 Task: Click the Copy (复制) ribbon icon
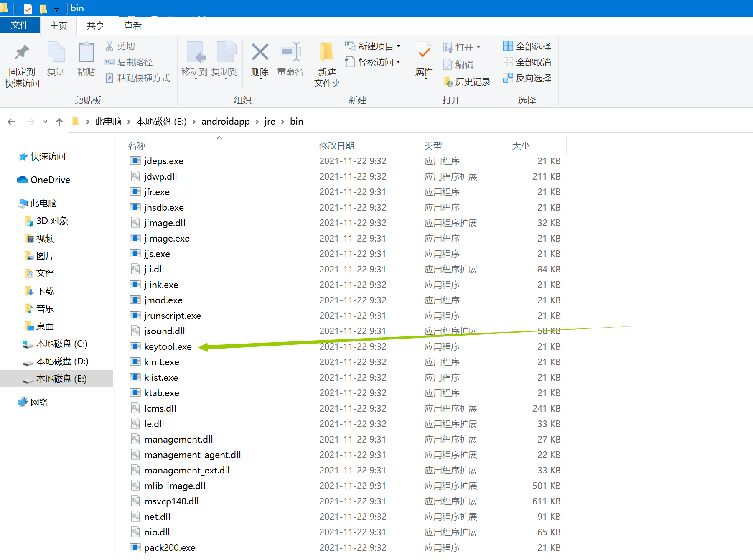(x=56, y=59)
